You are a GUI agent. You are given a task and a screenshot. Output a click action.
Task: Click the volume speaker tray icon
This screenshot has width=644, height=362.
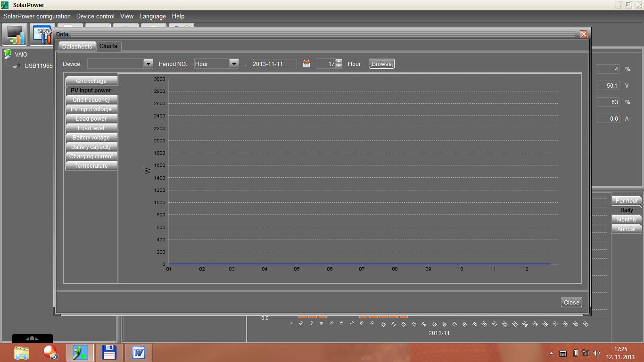(x=596, y=353)
